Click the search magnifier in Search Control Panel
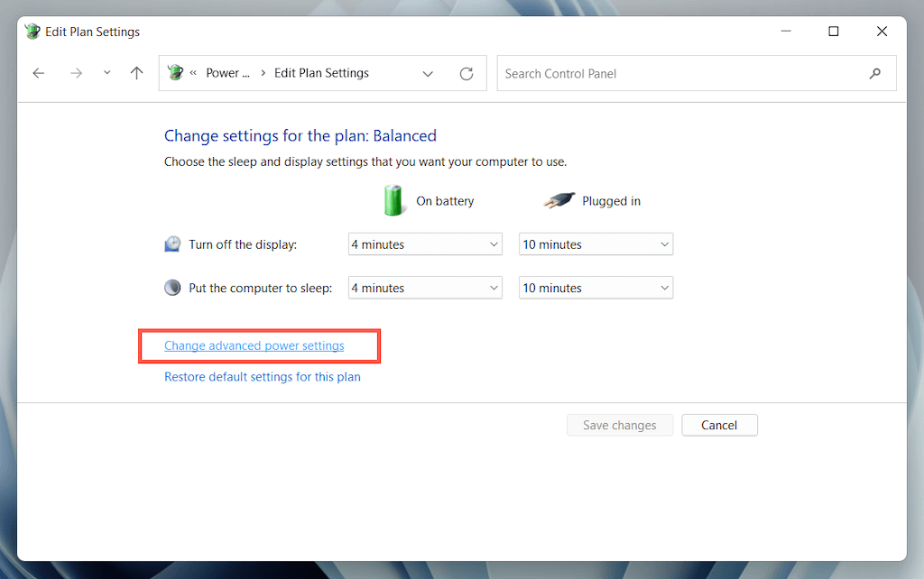 point(874,73)
